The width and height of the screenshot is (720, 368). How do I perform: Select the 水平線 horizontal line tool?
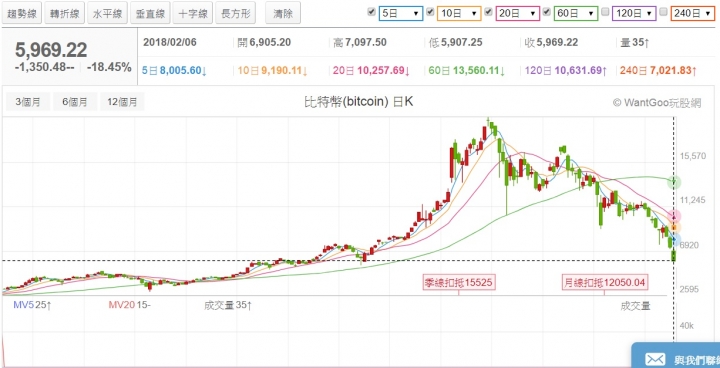click(x=107, y=13)
